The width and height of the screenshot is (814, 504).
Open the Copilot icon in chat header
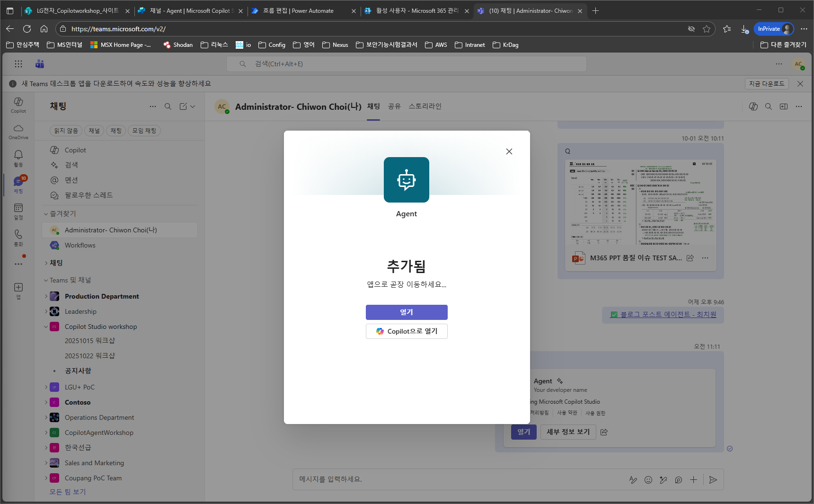(753, 106)
